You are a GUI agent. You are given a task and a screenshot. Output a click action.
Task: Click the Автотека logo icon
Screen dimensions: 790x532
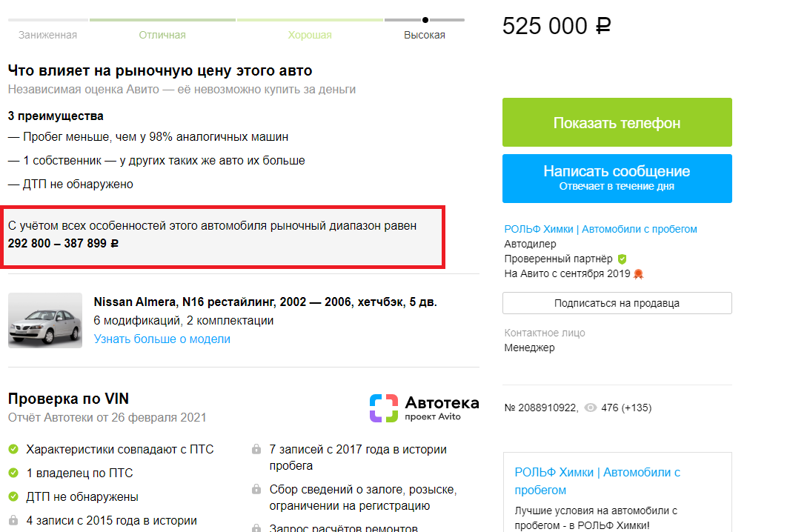[384, 408]
